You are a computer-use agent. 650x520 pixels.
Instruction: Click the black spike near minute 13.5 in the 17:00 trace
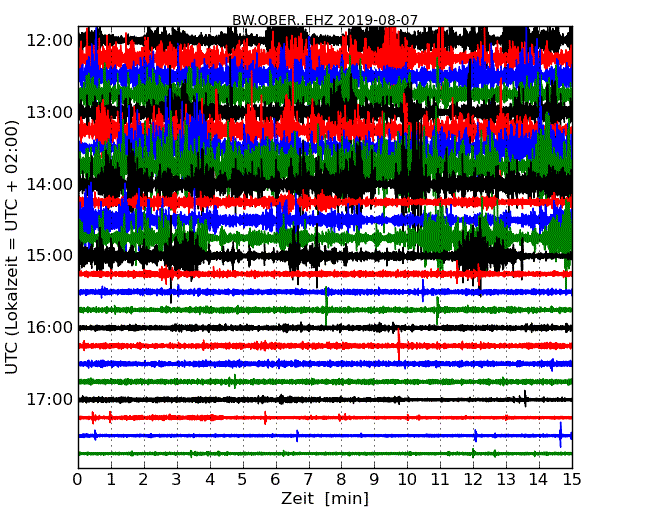point(525,399)
